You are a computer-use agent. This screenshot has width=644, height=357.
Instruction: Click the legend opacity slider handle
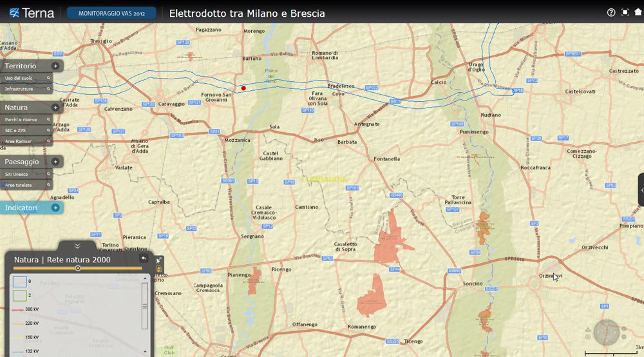tap(78, 268)
